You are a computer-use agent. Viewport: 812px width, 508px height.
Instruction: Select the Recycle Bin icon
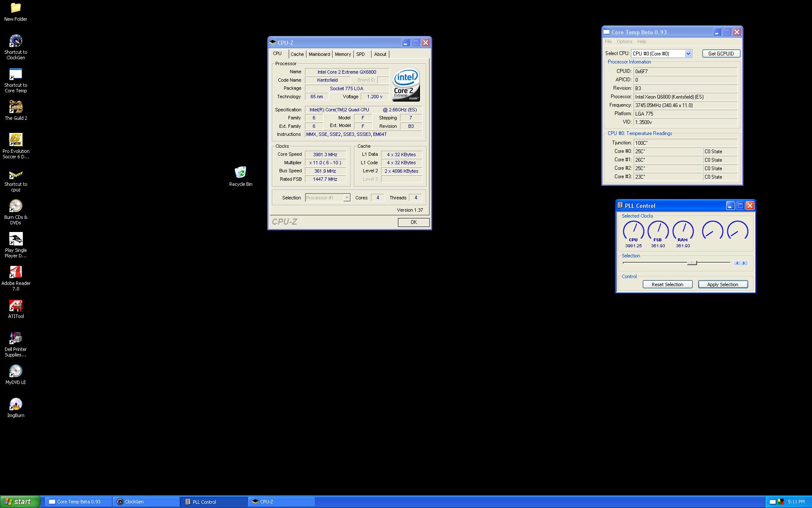[241, 176]
